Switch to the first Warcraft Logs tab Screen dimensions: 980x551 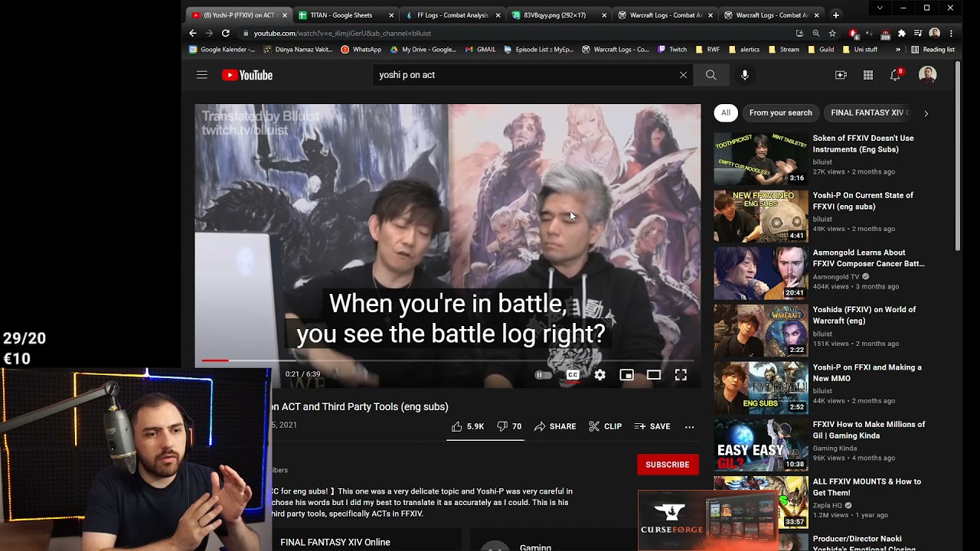point(665,15)
